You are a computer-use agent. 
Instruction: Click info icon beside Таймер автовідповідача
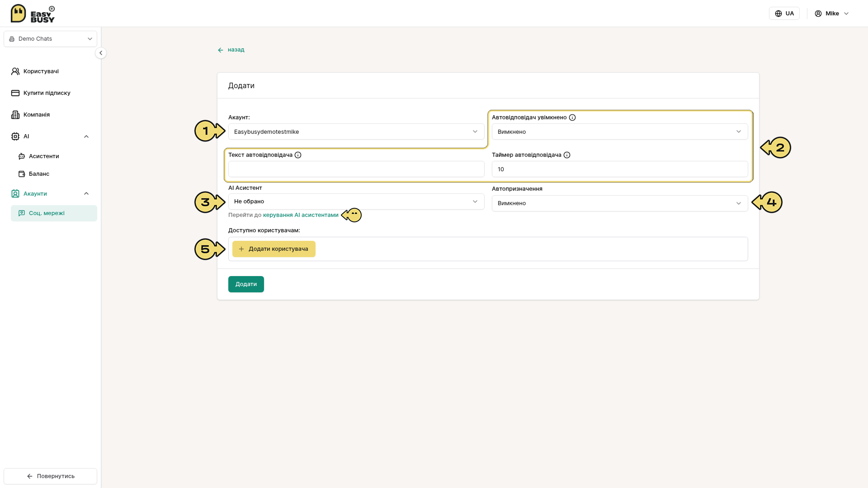567,155
